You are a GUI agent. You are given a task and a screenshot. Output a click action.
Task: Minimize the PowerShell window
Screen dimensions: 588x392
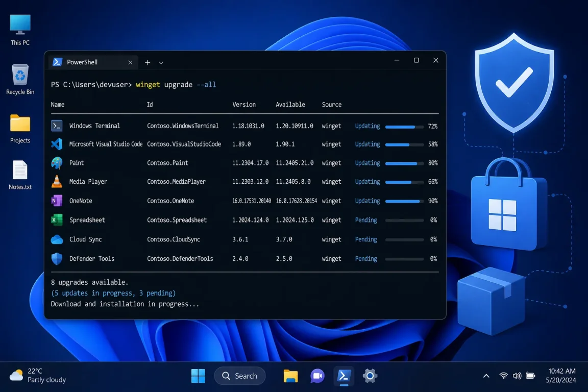[397, 60]
